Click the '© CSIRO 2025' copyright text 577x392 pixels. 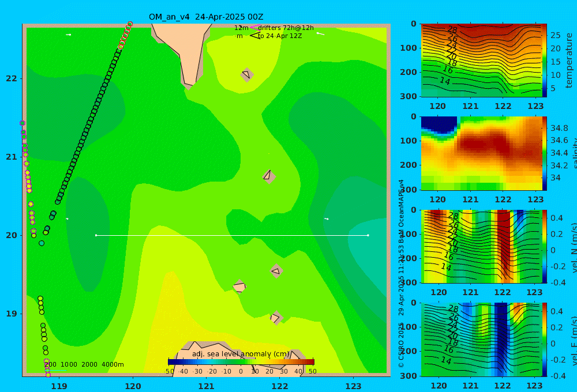click(401, 346)
